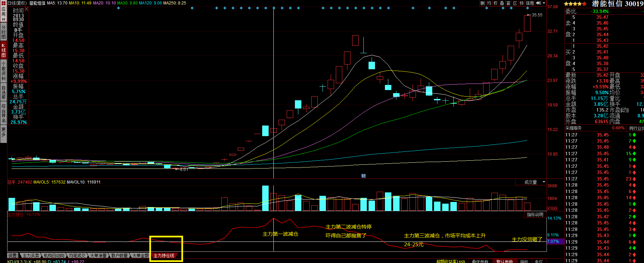Click the stock name 潜能恒信 title
The width and height of the screenshot is (644, 263).
pyautogui.click(x=607, y=4)
